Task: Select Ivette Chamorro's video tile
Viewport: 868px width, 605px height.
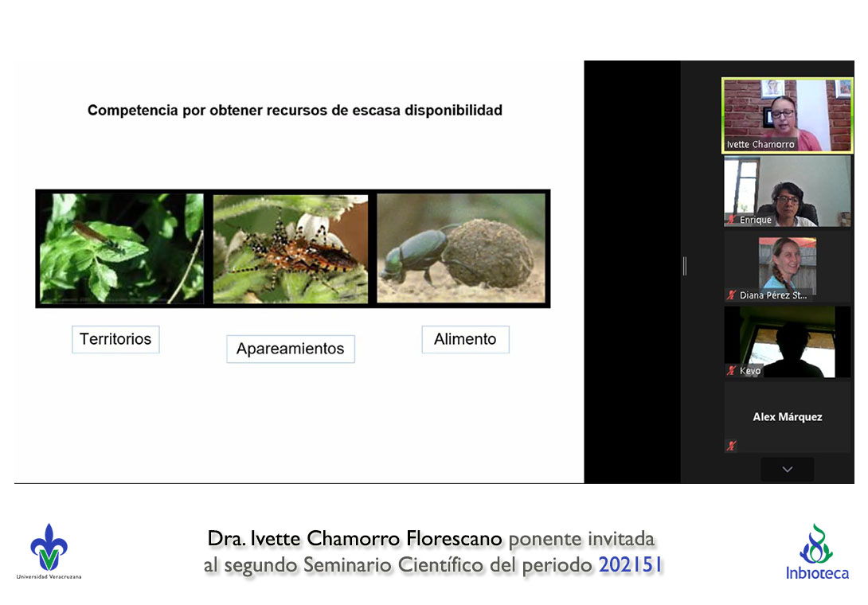Action: [787, 114]
